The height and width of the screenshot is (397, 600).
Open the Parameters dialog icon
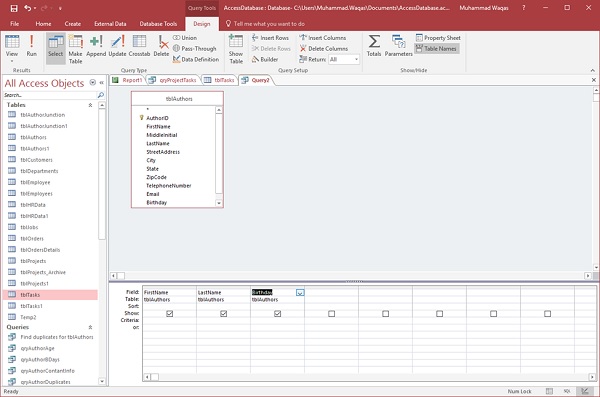tap(398, 46)
